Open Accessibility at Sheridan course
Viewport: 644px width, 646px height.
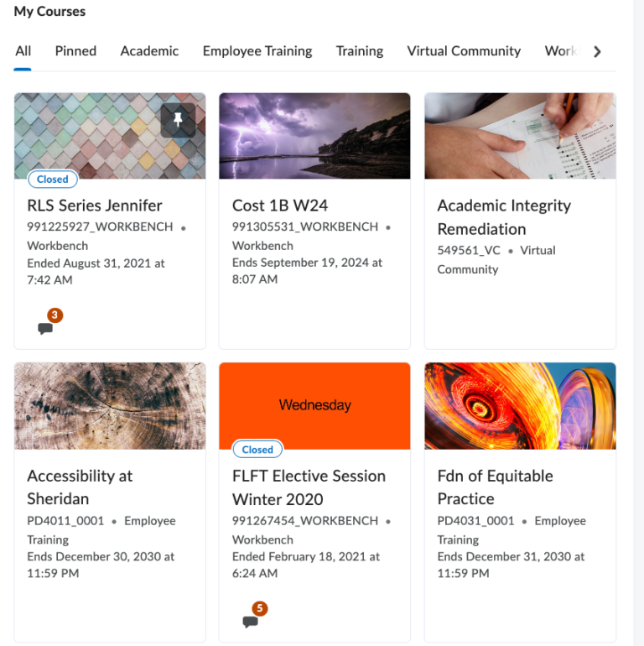tap(80, 487)
